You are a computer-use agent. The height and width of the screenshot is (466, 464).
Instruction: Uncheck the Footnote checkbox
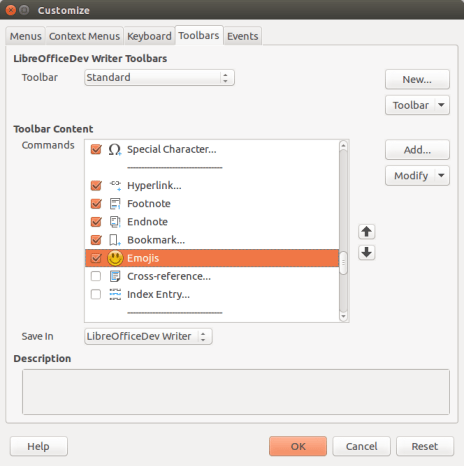[96, 204]
